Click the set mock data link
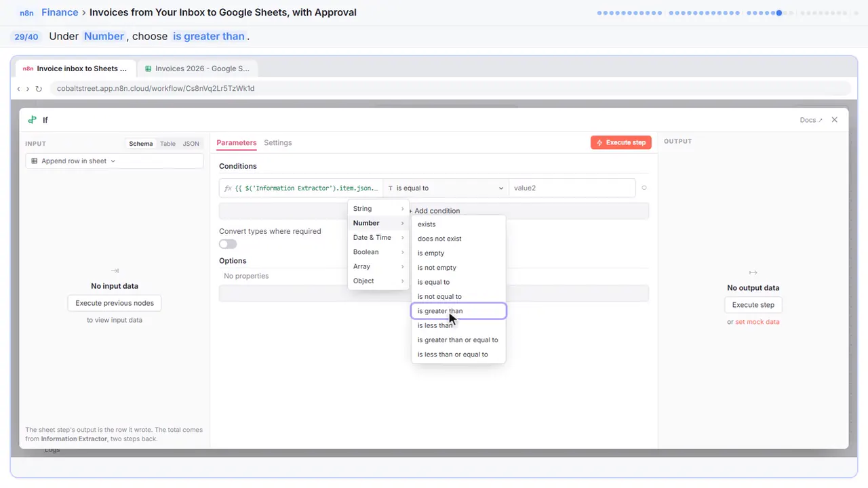868x488 pixels. click(757, 322)
